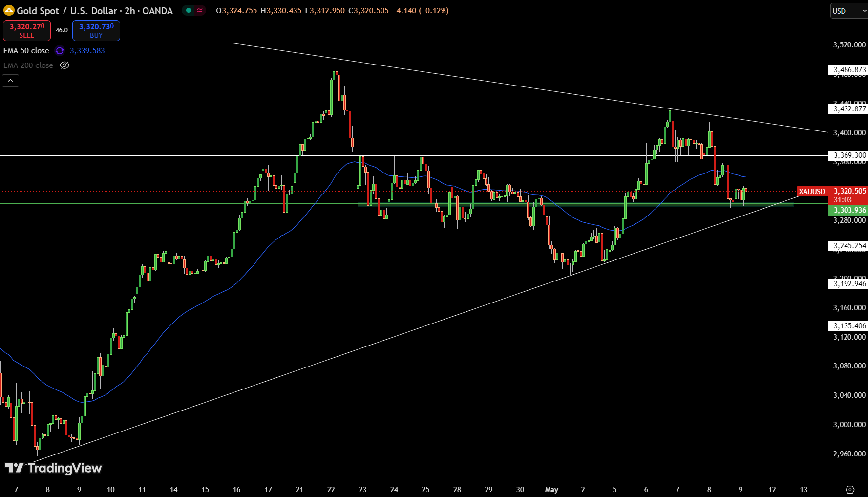Image resolution: width=868 pixels, height=497 pixels.
Task: Open chart settings gear on the time axis
Action: coord(850,489)
